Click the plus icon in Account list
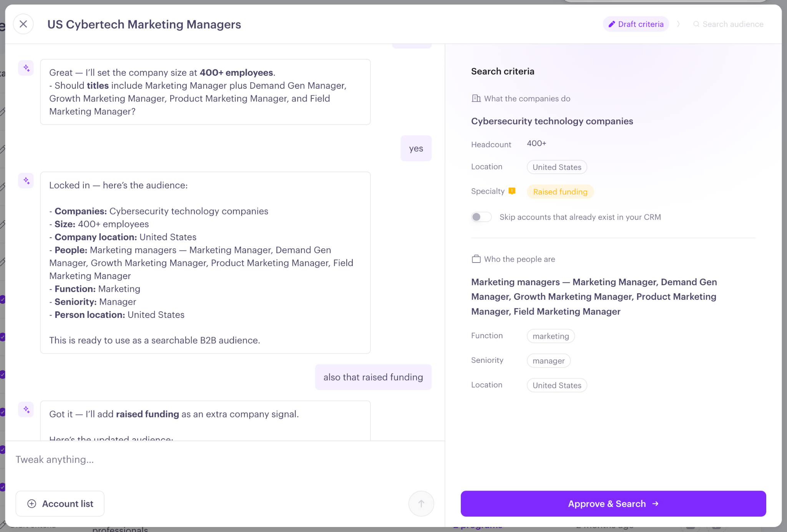The height and width of the screenshot is (532, 787). (x=32, y=504)
